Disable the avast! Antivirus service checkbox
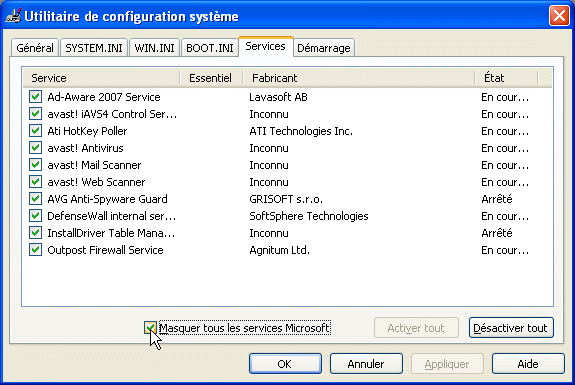Image resolution: width=575 pixels, height=385 pixels. pyautogui.click(x=35, y=148)
